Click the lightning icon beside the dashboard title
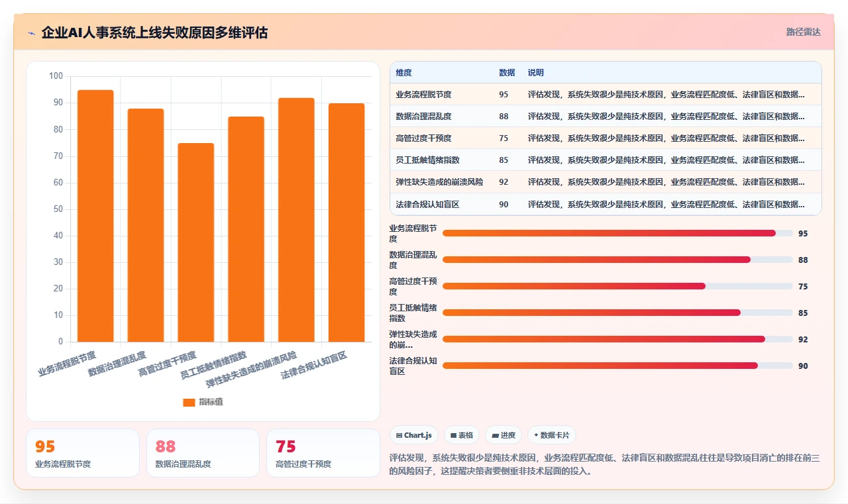The image size is (848, 504). point(31,33)
